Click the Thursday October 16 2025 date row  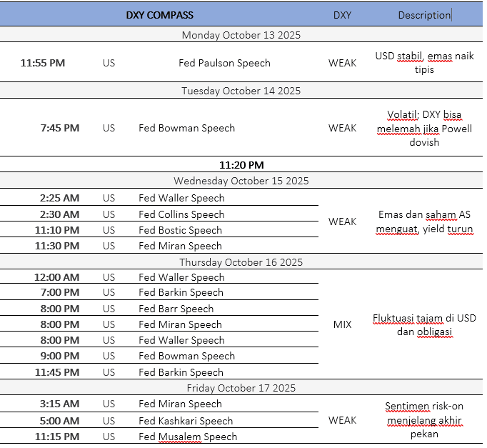[x=241, y=262]
